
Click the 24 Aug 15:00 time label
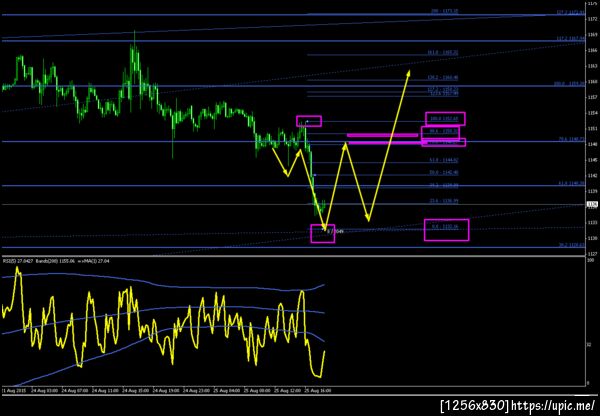[x=135, y=391]
